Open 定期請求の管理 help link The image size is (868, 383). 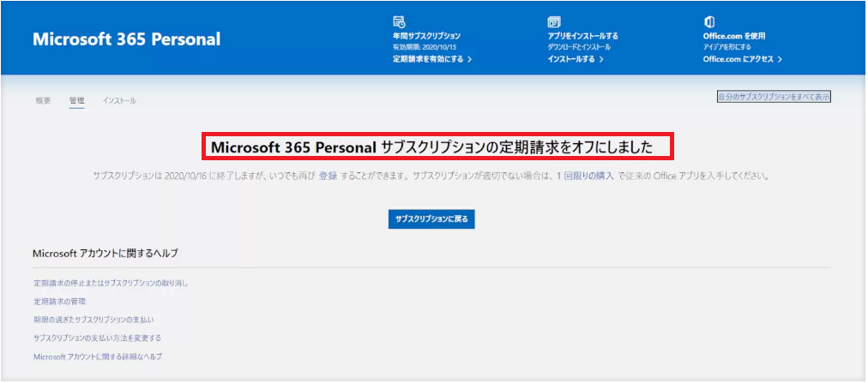click(x=60, y=302)
